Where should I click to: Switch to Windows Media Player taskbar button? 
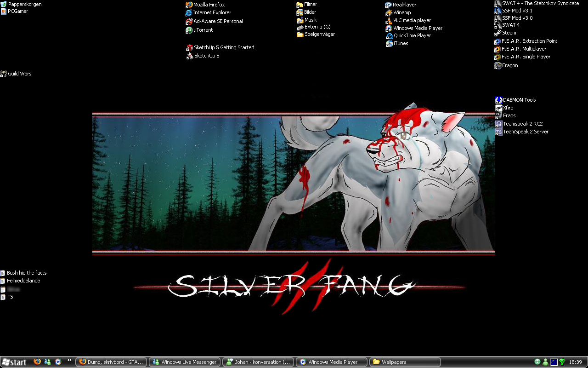332,362
